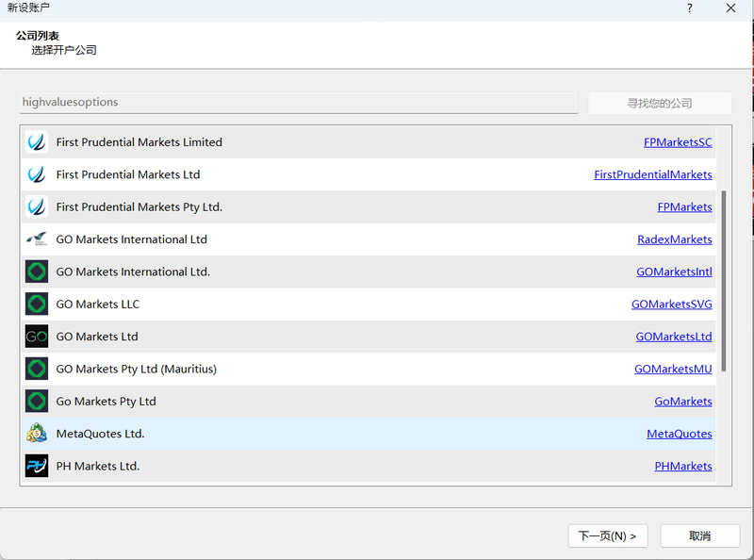Open the FPMarketsSC link

click(678, 142)
